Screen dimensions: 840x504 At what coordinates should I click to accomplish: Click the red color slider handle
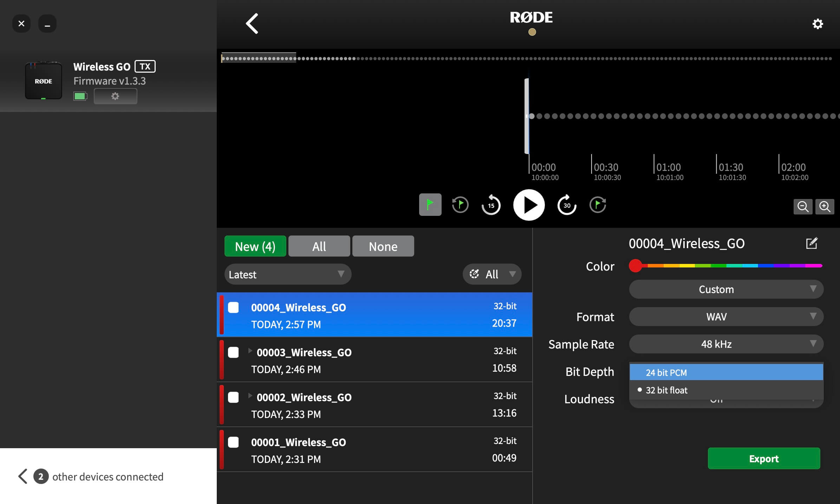tap(635, 266)
